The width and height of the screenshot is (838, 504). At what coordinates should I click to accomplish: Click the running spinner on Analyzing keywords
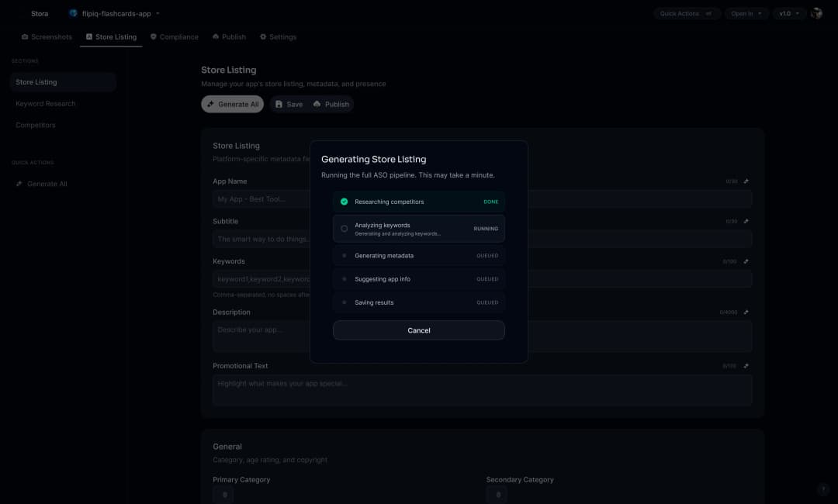[344, 228]
